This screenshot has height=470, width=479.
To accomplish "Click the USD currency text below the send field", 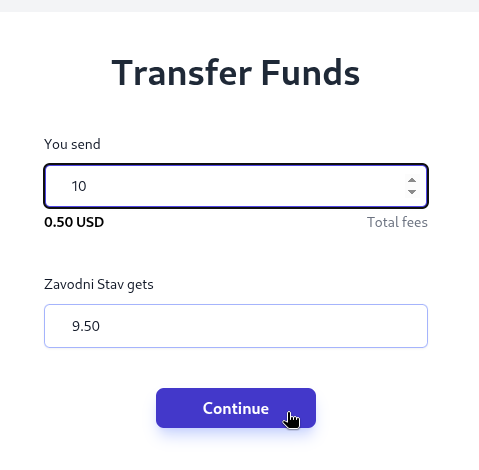I will pos(90,222).
